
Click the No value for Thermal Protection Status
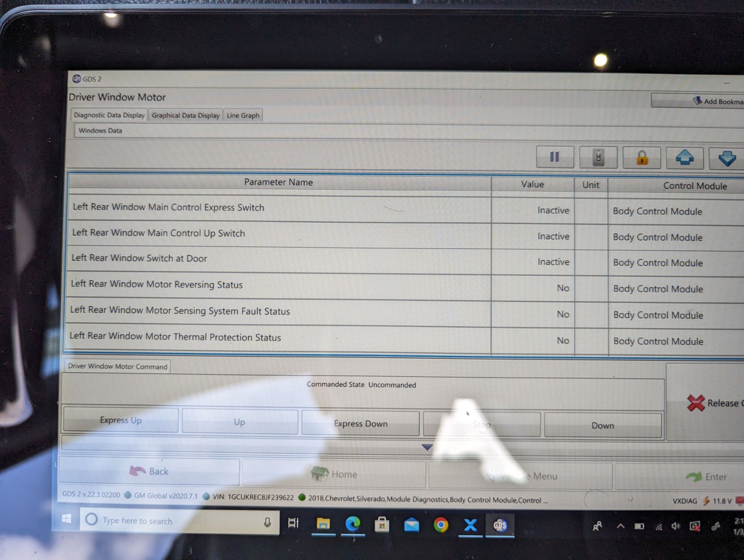pyautogui.click(x=563, y=341)
